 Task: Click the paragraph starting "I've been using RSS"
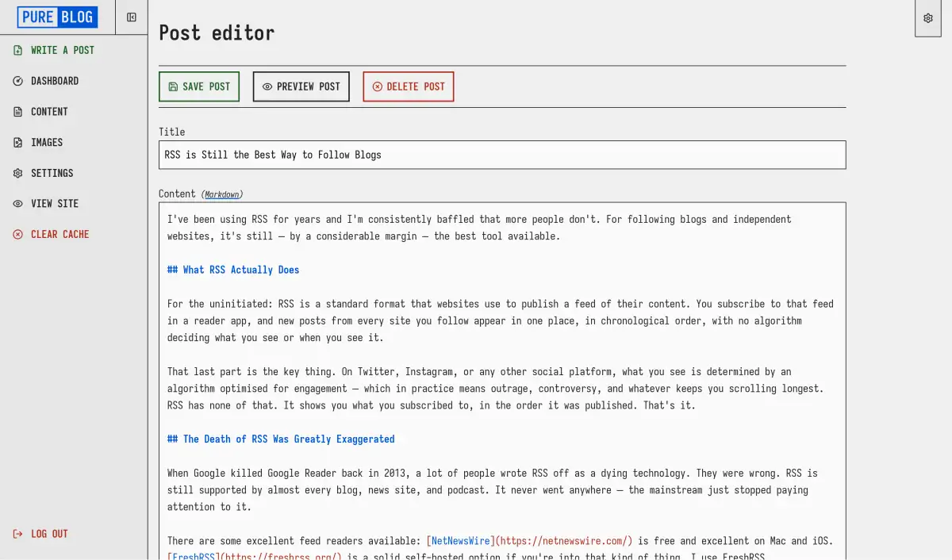479,228
